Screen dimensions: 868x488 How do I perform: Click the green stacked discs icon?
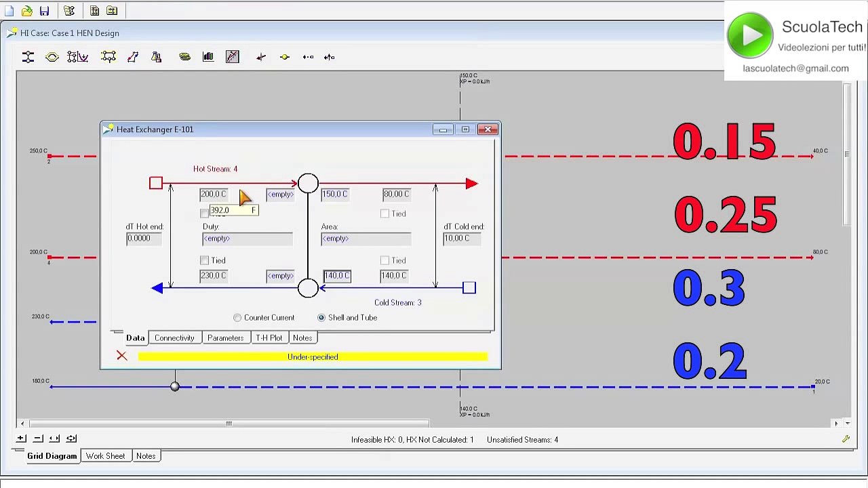tap(184, 57)
